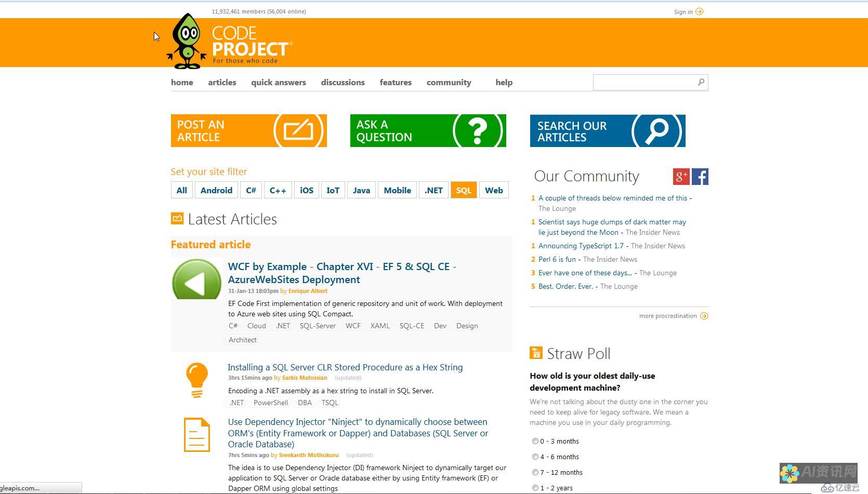Open 'Ever have one of these days...' thread
This screenshot has height=494, width=868.
coord(585,273)
